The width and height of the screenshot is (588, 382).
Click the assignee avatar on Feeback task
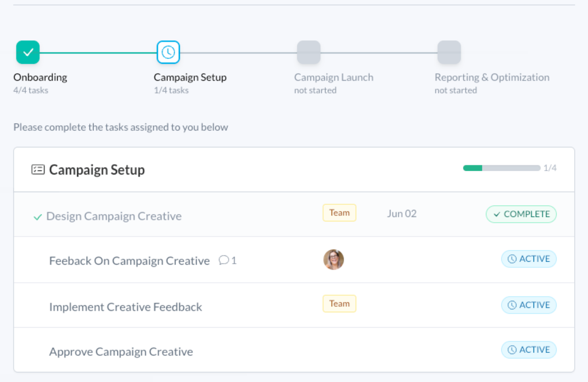(334, 259)
